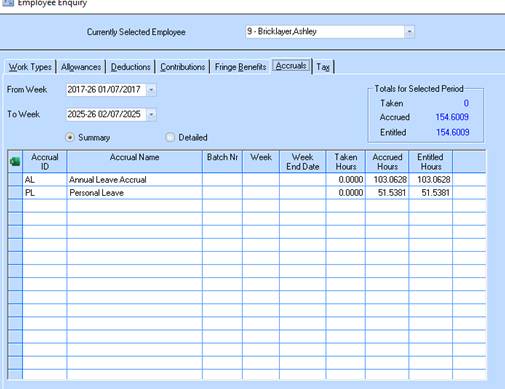
Task: Open the Tax tab
Action: click(323, 67)
